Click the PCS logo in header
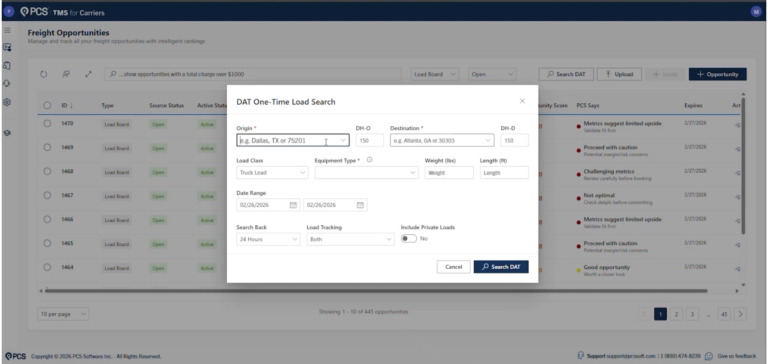The image size is (768, 364). click(33, 12)
